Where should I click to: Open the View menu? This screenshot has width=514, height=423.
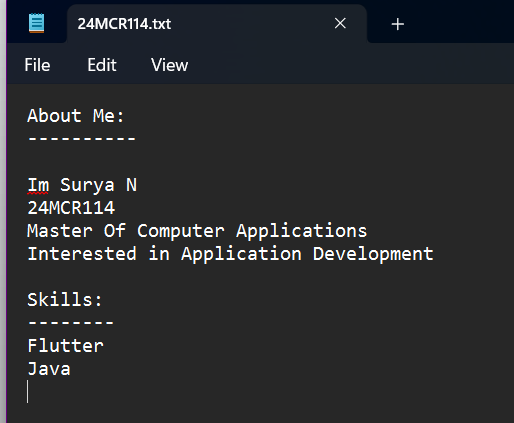170,65
